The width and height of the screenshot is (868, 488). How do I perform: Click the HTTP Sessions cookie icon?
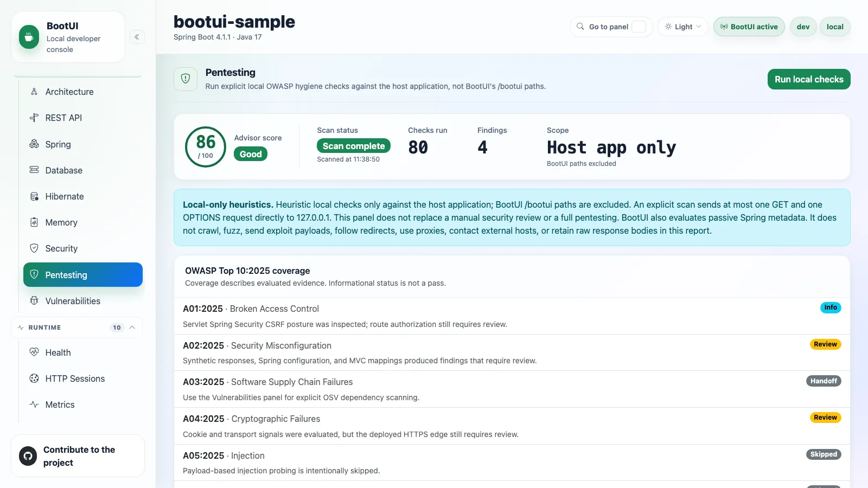pos(34,378)
